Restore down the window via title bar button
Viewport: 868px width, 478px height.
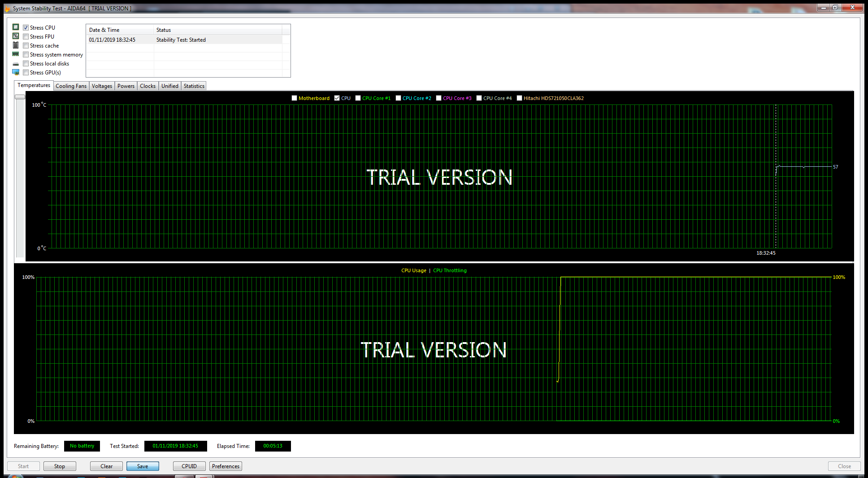(x=835, y=7)
